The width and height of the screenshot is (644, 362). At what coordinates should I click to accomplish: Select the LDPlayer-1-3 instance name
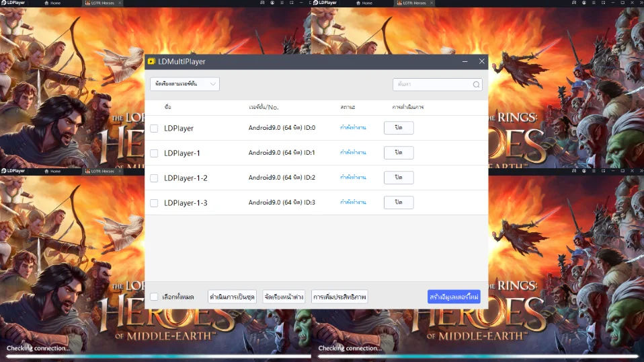(186, 203)
